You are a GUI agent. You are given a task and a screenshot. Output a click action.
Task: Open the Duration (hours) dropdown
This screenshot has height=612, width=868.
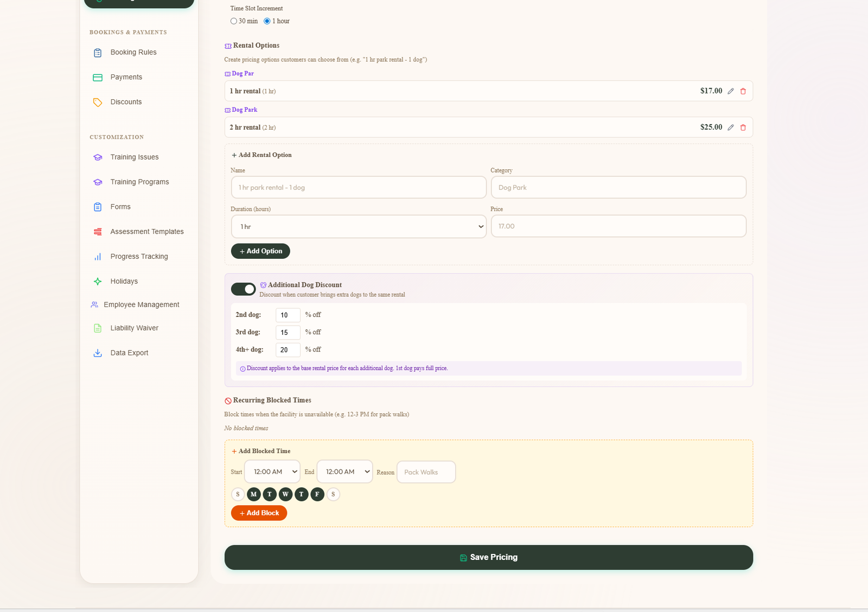pos(359,227)
